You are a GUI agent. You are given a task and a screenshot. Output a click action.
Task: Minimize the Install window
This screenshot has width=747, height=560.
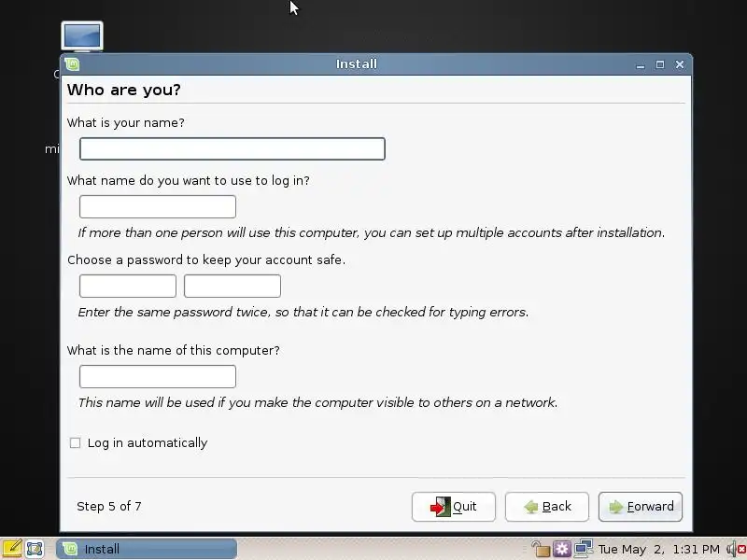click(641, 64)
